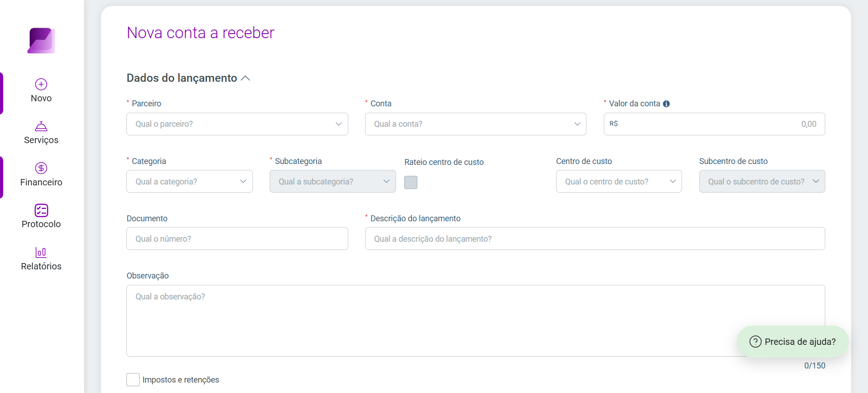Focus the Documento number field
Screen dimensions: 868x393
tap(237, 239)
